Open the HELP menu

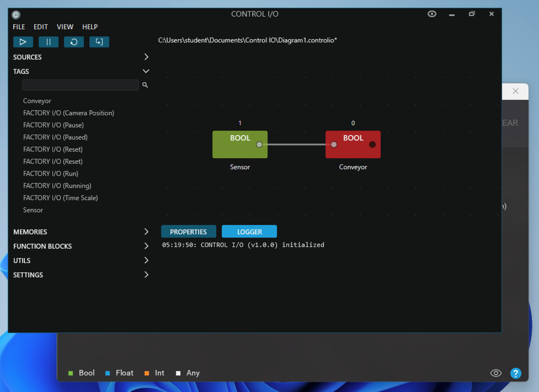point(90,27)
